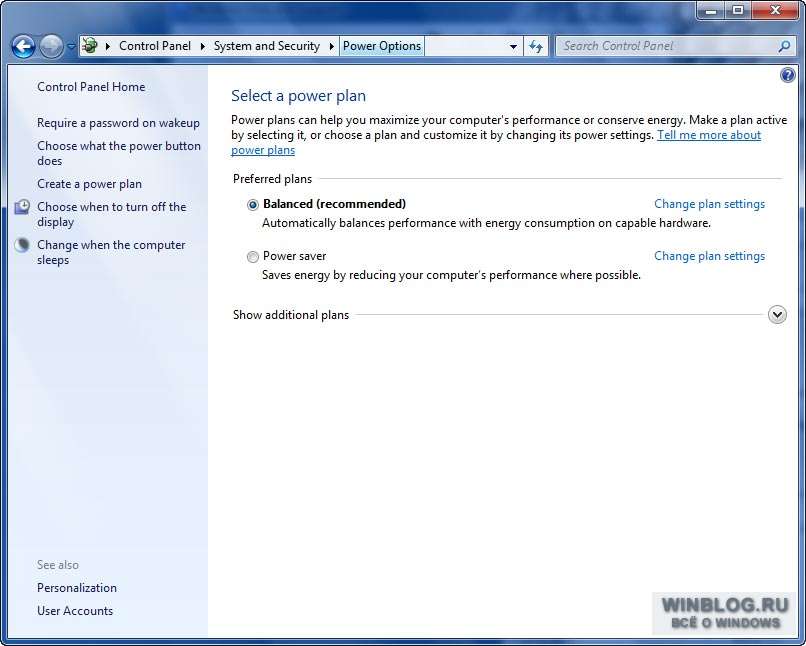The height and width of the screenshot is (646, 806).
Task: Open Help with the question mark icon
Action: [x=787, y=76]
